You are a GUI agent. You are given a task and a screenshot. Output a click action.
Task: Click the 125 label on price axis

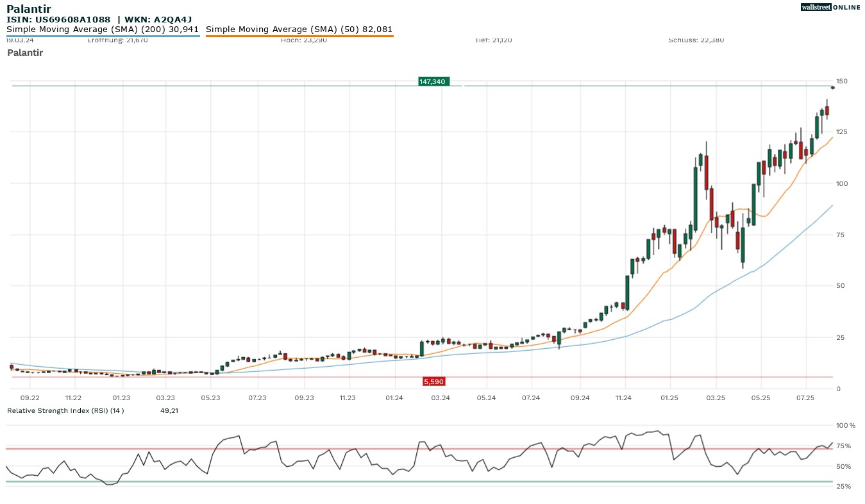click(841, 132)
